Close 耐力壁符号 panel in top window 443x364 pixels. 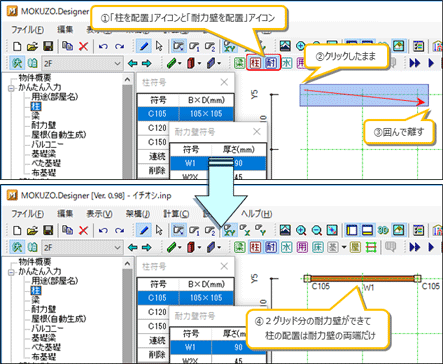257,132
